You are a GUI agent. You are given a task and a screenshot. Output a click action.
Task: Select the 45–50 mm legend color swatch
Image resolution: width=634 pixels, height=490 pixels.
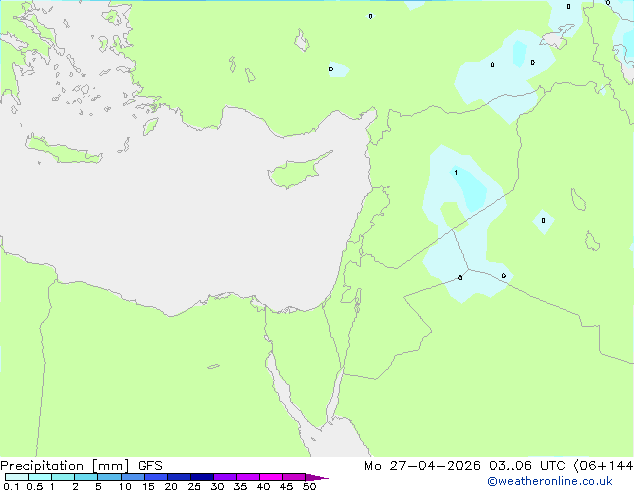click(294, 477)
